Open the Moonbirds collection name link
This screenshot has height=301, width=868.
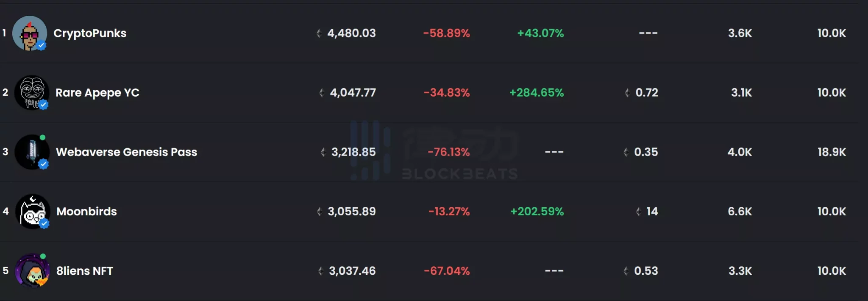click(86, 211)
